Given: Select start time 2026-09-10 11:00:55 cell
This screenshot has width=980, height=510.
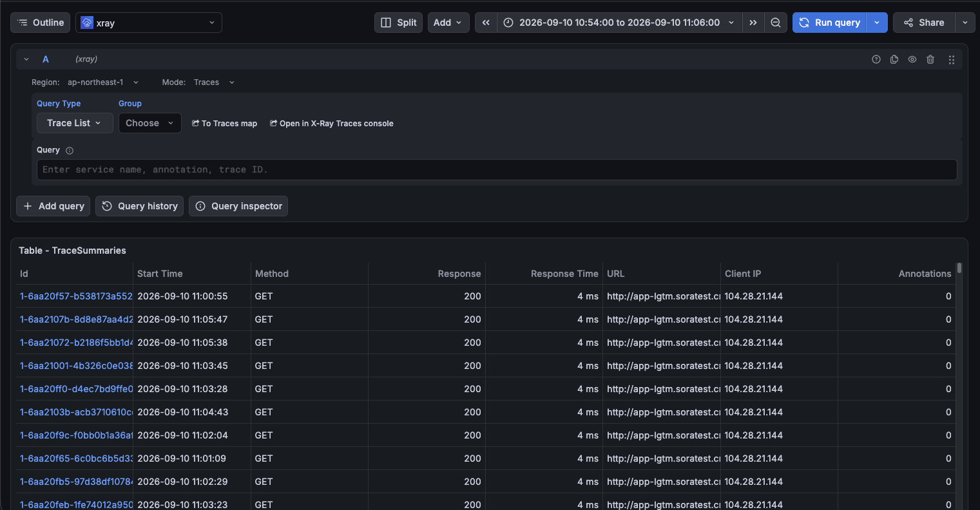Looking at the screenshot, I should coord(192,296).
